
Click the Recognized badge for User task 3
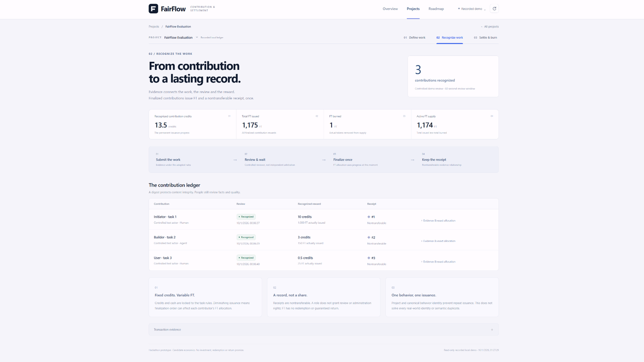[x=246, y=258]
